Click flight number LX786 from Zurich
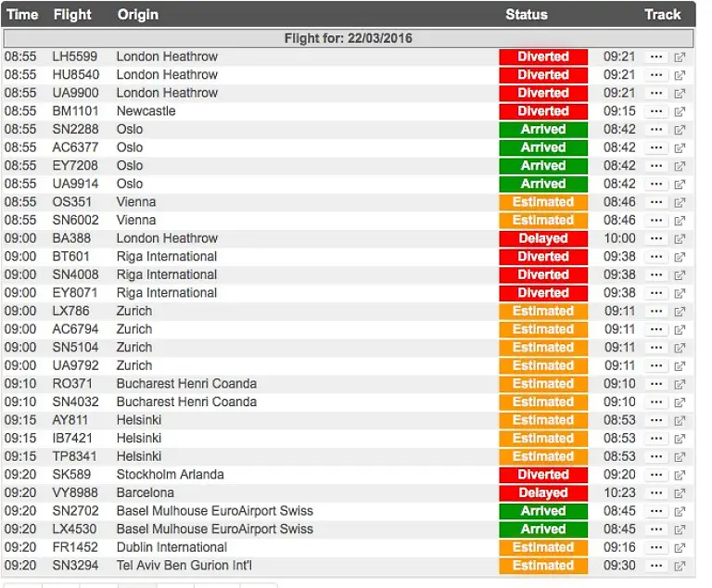The height and width of the screenshot is (588, 712). 70,311
